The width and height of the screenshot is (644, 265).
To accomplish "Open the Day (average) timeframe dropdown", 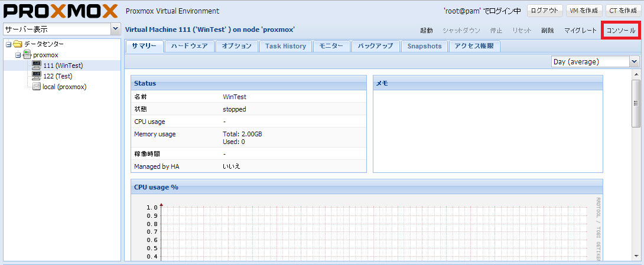I will pyautogui.click(x=635, y=61).
